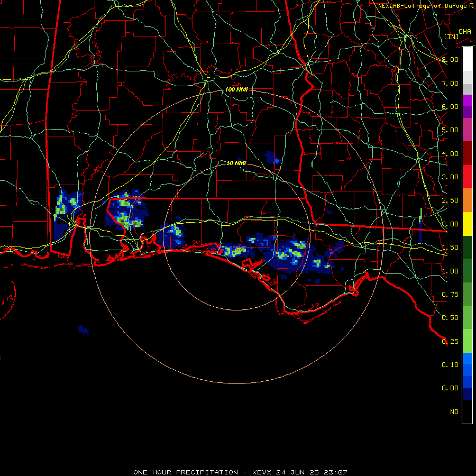Image resolution: width=476 pixels, height=476 pixels.
Task: Select the 1.00 scale value
Action: (x=450, y=271)
